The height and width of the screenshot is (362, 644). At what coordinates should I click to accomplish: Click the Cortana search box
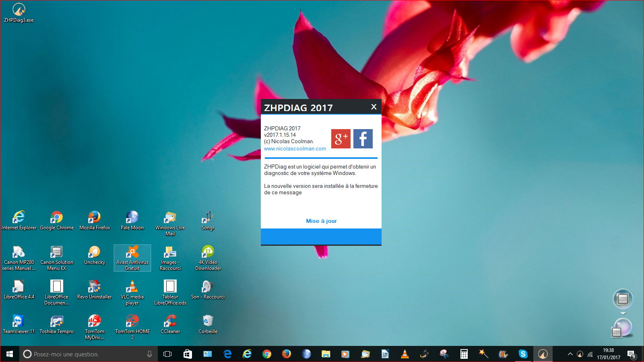pos(89,354)
